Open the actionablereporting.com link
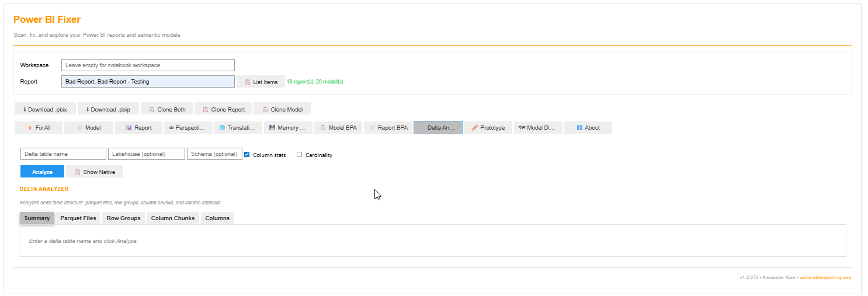868x296 pixels. click(x=827, y=277)
